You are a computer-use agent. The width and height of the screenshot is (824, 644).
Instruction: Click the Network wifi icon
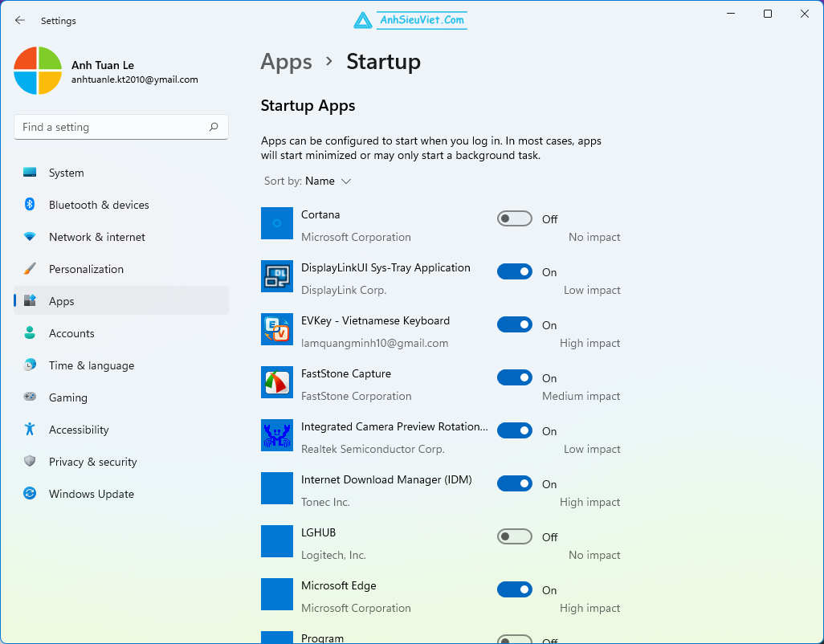(30, 236)
